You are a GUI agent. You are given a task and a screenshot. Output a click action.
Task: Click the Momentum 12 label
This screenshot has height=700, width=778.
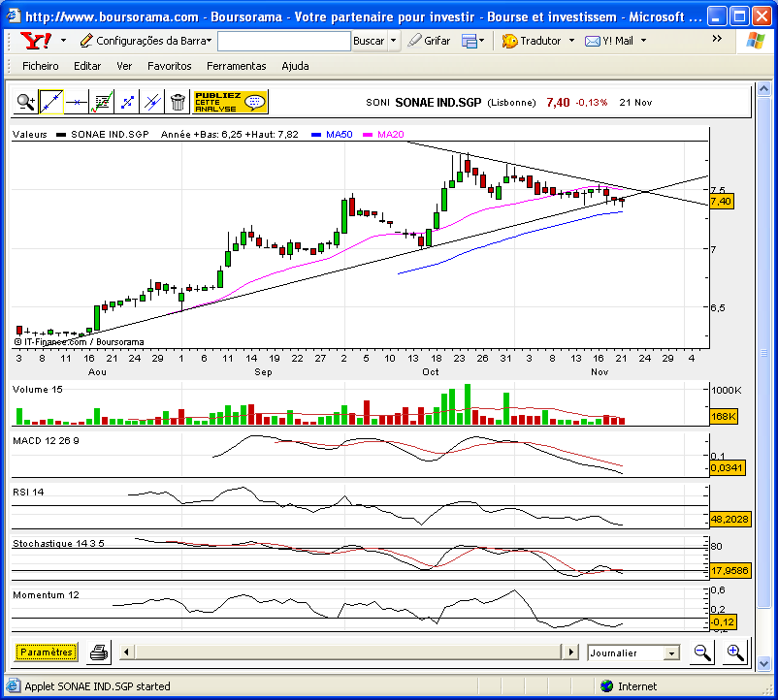point(46,595)
